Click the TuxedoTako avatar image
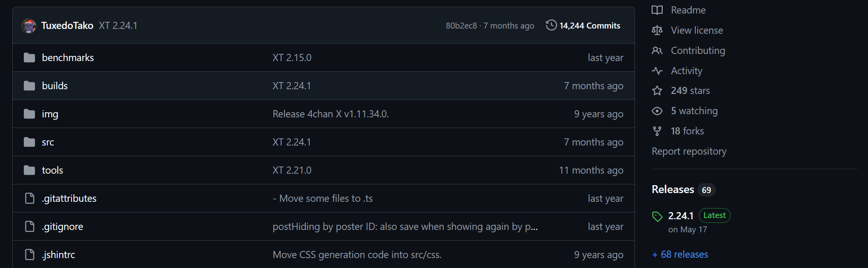 [x=29, y=26]
